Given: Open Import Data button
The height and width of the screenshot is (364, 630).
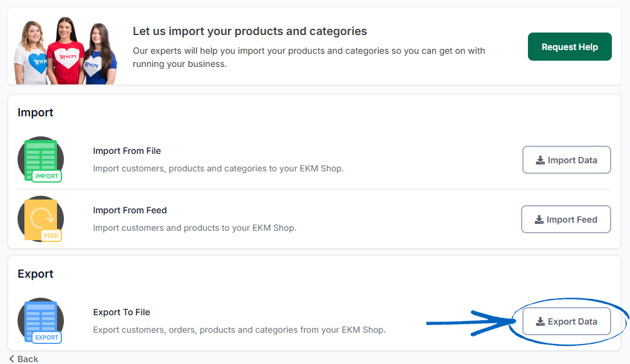Looking at the screenshot, I should 567,159.
